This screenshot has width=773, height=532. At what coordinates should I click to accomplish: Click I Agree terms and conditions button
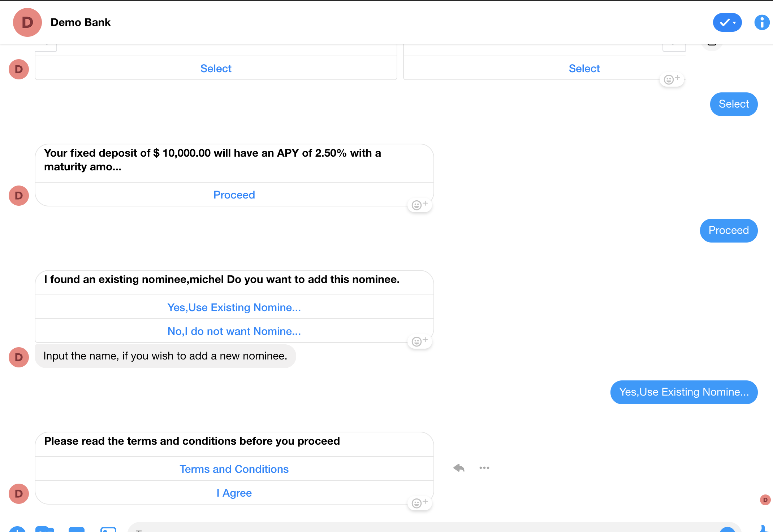234,493
